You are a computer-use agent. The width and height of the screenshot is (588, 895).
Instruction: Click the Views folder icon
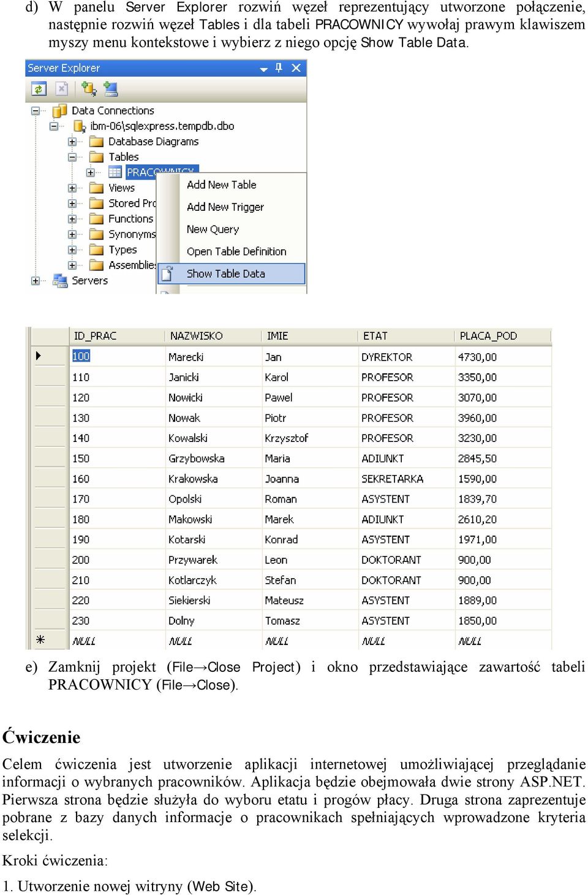click(96, 188)
